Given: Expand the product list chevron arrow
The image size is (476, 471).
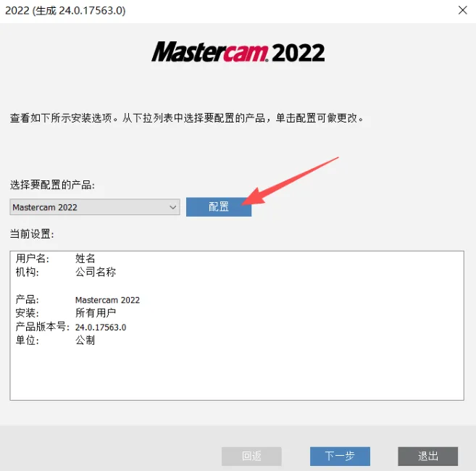Looking at the screenshot, I should pos(172,207).
